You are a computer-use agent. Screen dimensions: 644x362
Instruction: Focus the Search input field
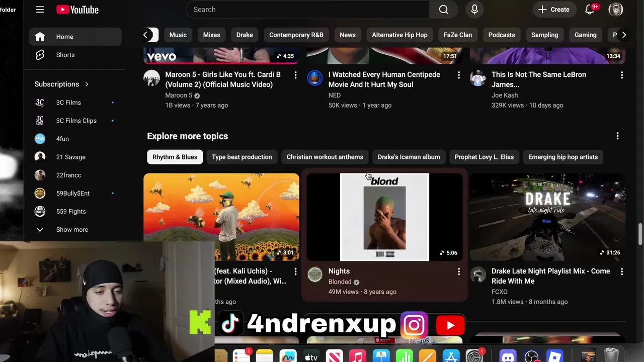pyautogui.click(x=308, y=10)
